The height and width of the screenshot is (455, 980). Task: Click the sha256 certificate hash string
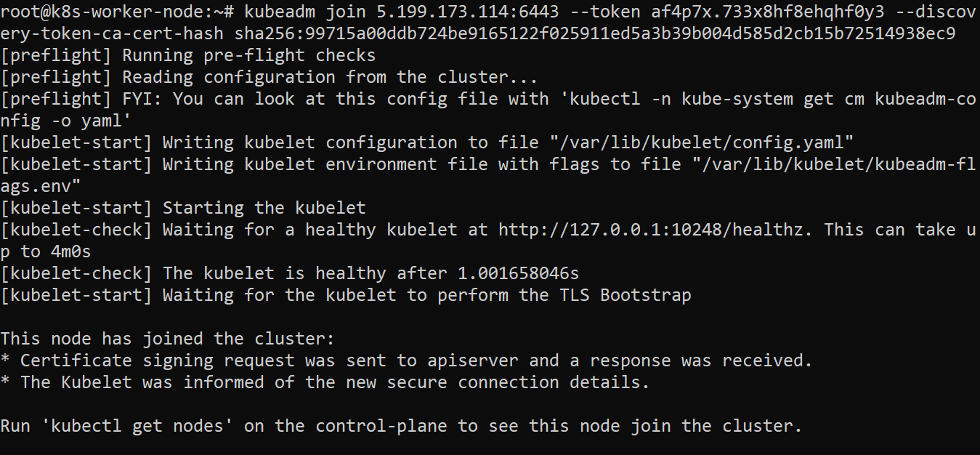pos(595,33)
